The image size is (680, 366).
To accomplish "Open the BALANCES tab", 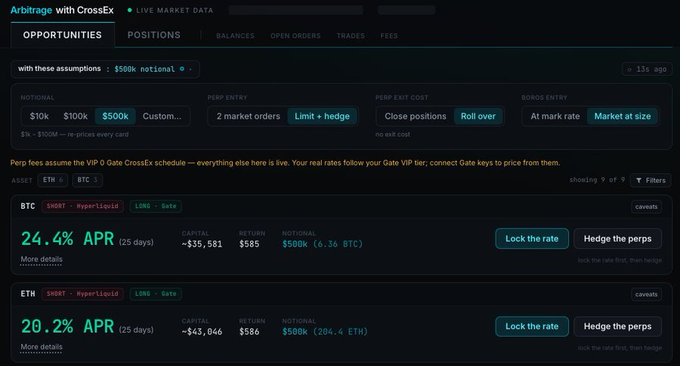I will [x=235, y=36].
